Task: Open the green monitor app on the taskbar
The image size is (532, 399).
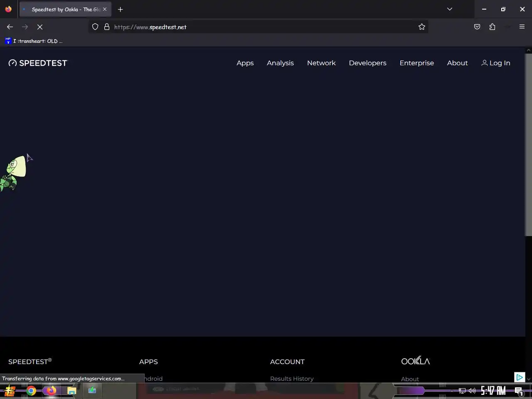Action: [x=92, y=390]
